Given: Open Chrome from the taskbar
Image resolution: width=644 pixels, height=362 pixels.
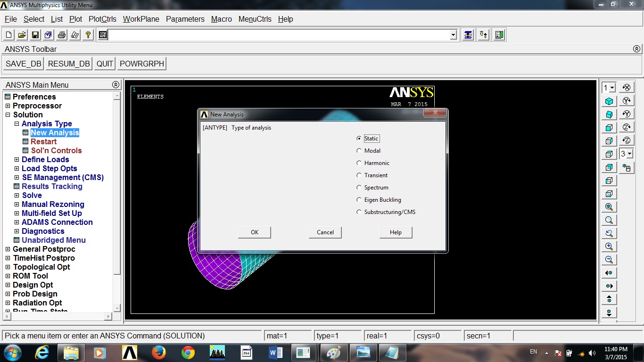Looking at the screenshot, I should (188, 352).
